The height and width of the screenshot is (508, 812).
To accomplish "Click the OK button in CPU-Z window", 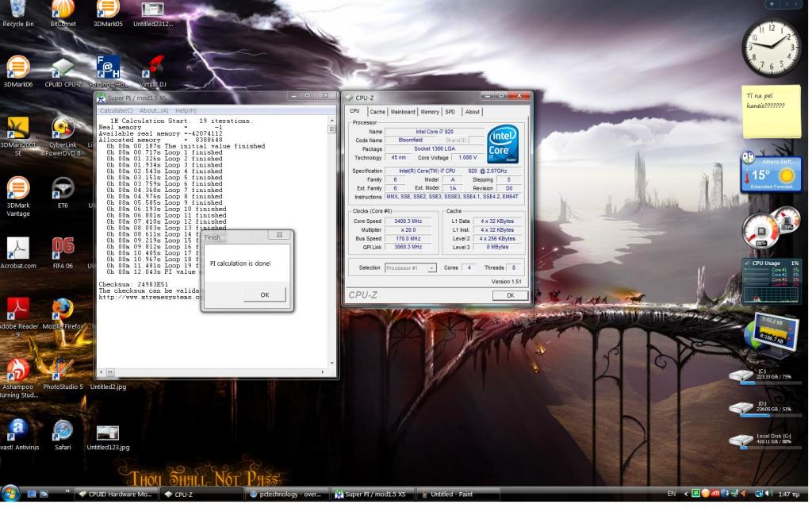I will 511,295.
